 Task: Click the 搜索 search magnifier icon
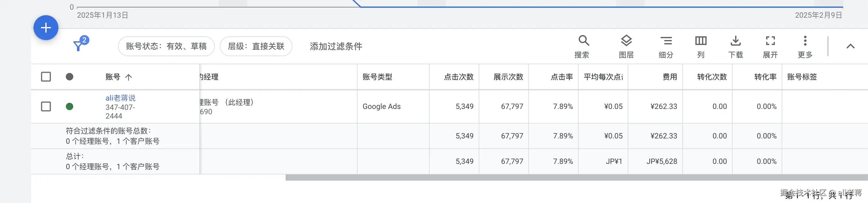coord(583,41)
